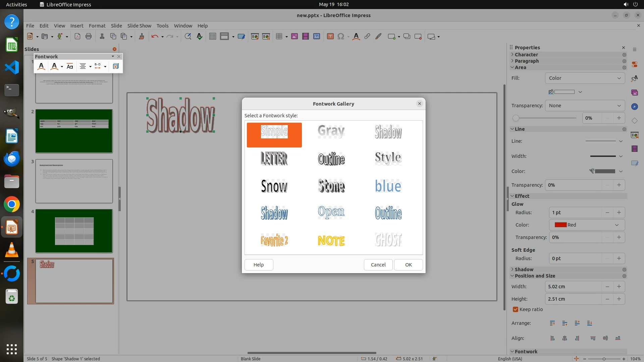Viewport: 644px width, 362px height.
Task: Click the Toggle Extrusion icon in Fontwork toolbar
Action: (116, 66)
